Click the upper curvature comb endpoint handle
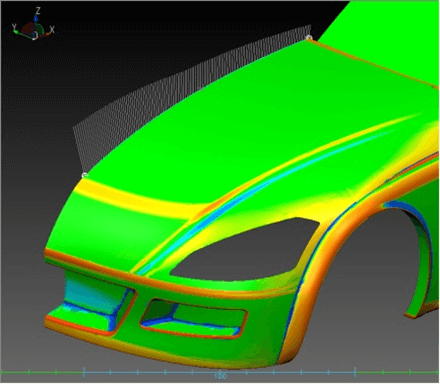Screen dimensions: 440x384 point(309,37)
